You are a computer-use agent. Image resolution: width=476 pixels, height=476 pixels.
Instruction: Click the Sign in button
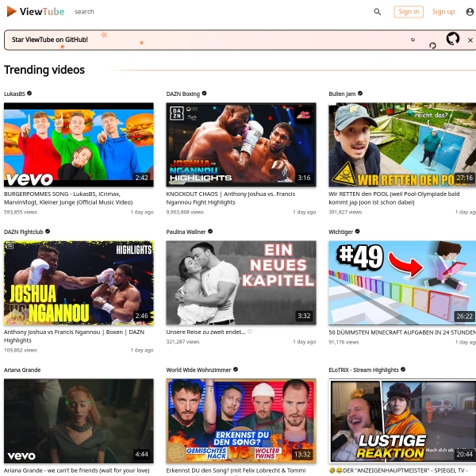click(409, 12)
